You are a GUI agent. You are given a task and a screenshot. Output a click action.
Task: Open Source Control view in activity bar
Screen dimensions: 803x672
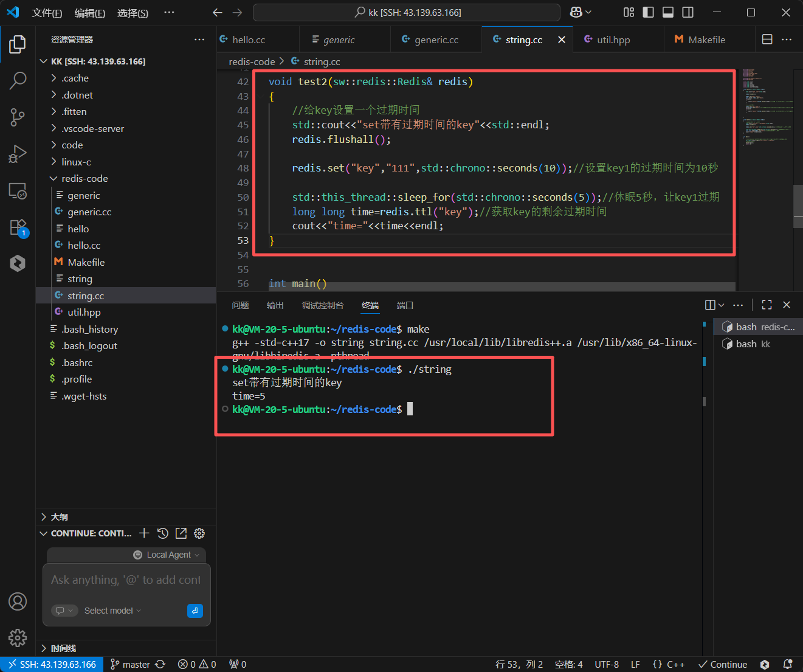[x=18, y=117]
